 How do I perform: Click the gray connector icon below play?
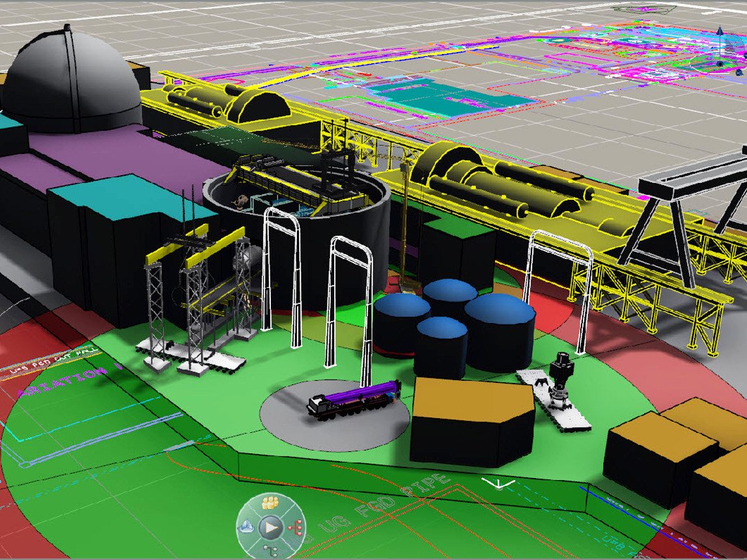[270, 551]
